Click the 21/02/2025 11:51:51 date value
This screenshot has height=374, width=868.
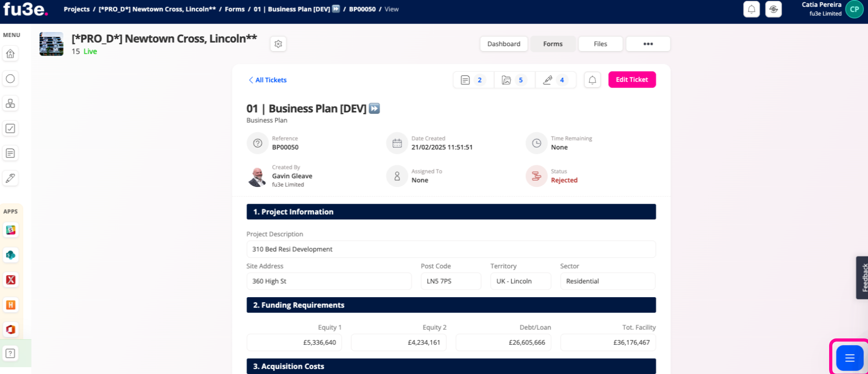click(x=442, y=147)
